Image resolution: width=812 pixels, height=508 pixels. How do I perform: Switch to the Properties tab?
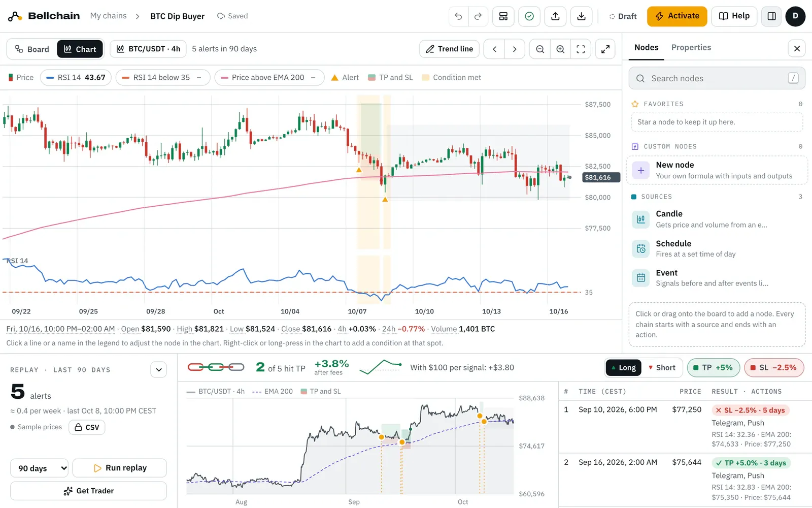691,47
